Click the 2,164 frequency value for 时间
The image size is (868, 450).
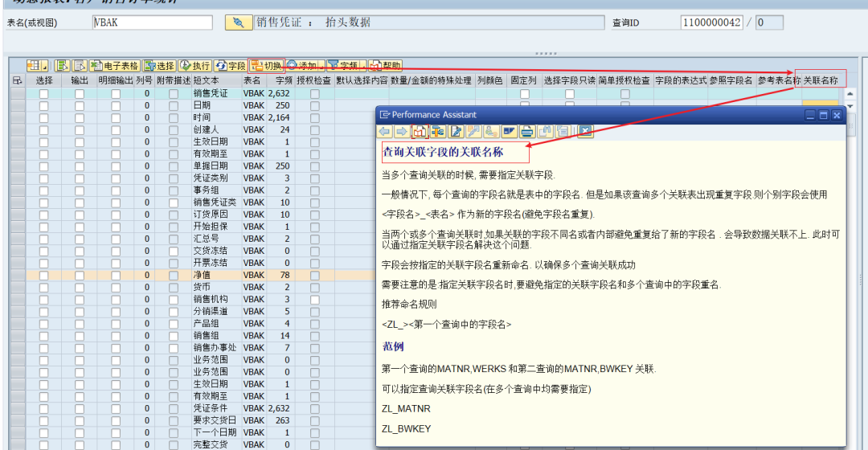(280, 118)
